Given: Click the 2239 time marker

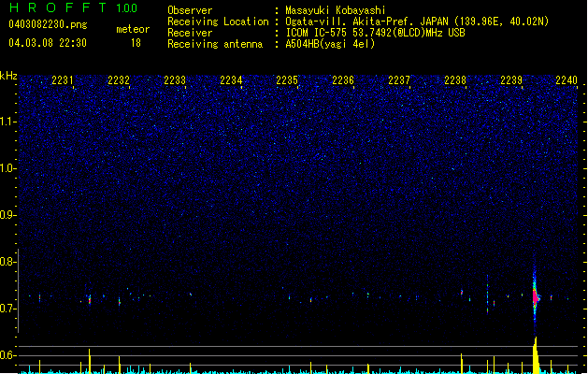Looking at the screenshot, I should click(511, 80).
